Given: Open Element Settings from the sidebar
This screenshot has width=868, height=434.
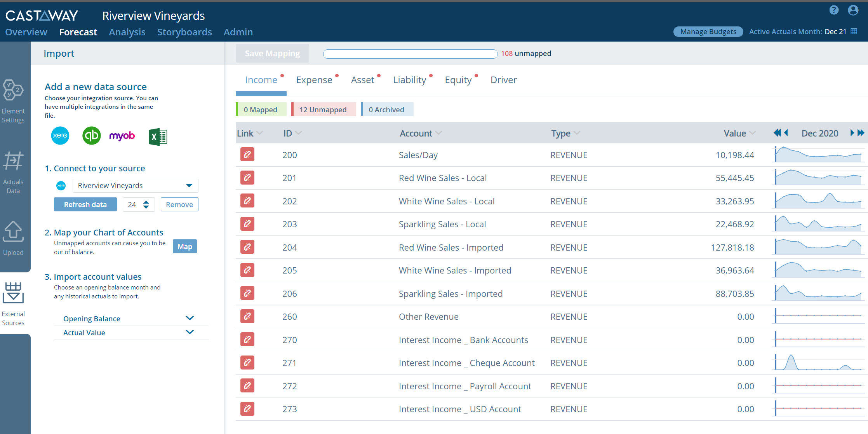Looking at the screenshot, I should pyautogui.click(x=14, y=100).
